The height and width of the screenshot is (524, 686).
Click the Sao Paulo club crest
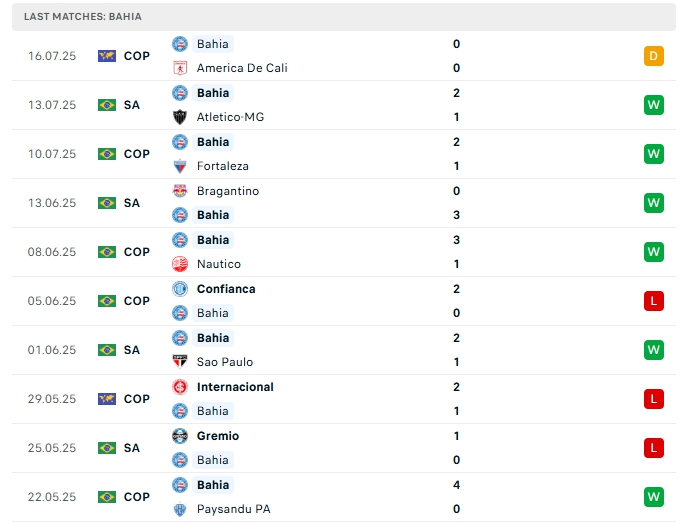point(180,362)
